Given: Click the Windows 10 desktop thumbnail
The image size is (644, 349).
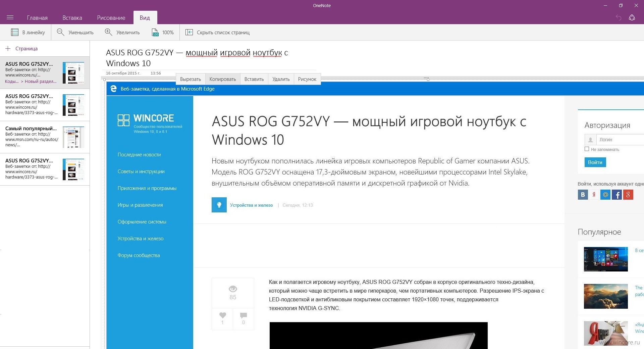Looking at the screenshot, I should (x=606, y=259).
